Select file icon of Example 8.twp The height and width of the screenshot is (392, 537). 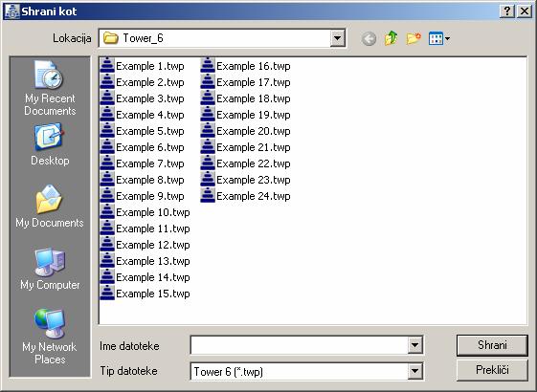[107, 179]
